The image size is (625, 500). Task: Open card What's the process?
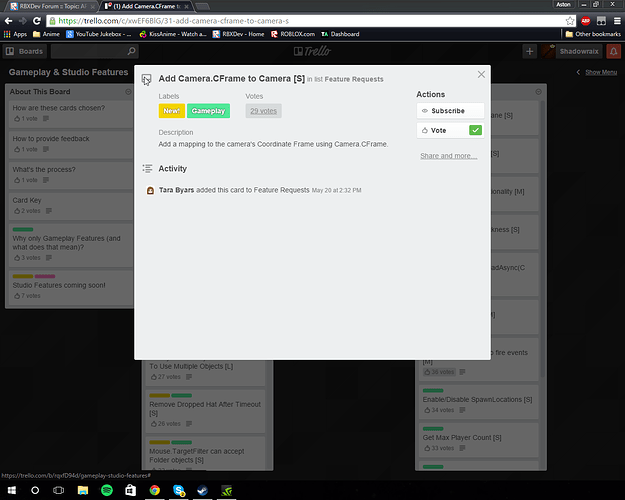click(x=71, y=175)
